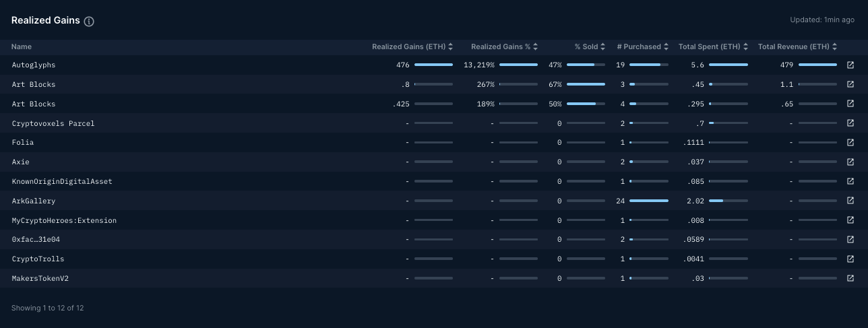868x328 pixels.
Task: Open external link for KnownOriginDigitalAsset row
Action: click(850, 181)
